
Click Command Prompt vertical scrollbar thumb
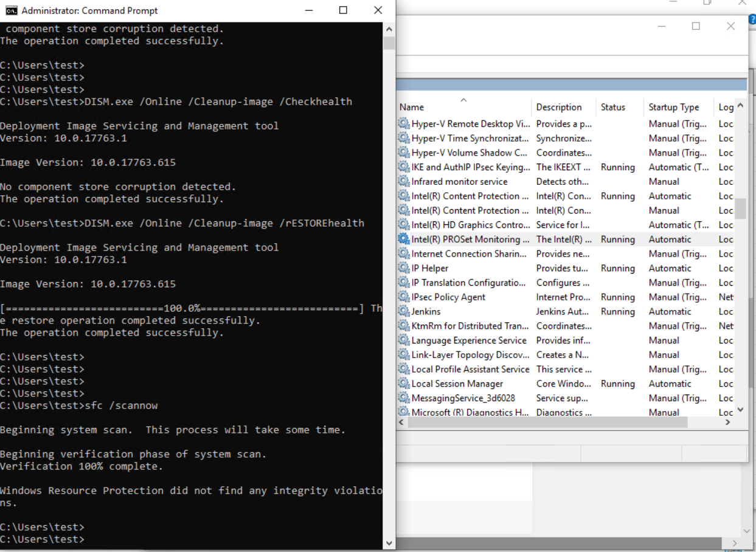(389, 43)
